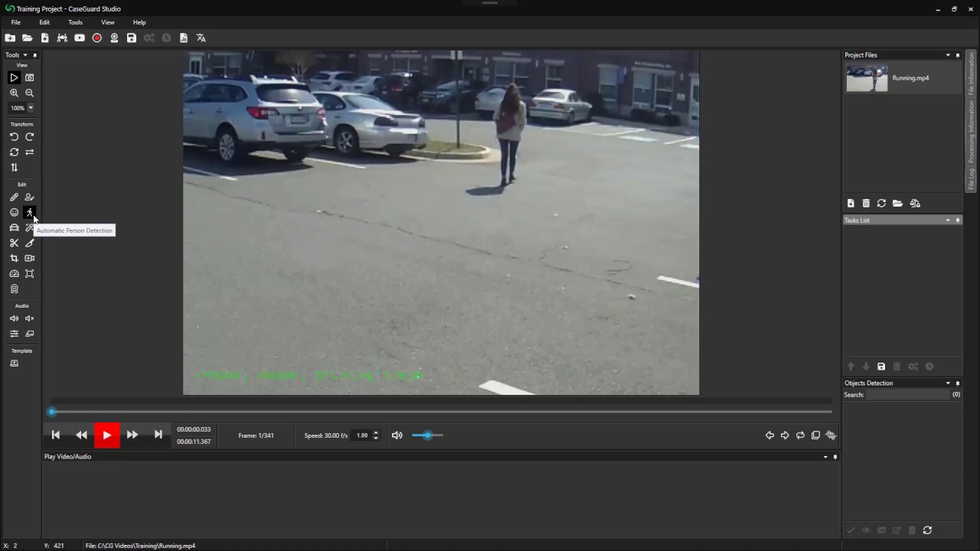Open the File Information side tab
Screen dimensions: 980x551
[972, 73]
